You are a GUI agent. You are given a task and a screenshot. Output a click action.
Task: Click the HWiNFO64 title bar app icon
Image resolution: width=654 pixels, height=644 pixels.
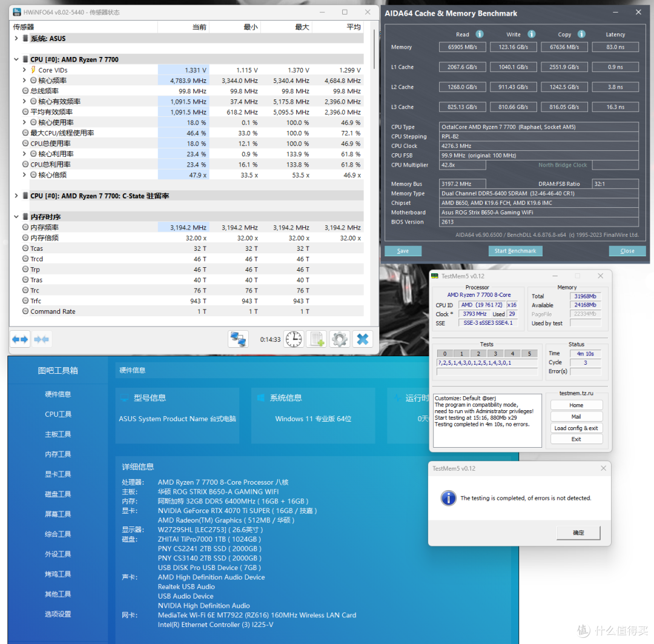17,12
